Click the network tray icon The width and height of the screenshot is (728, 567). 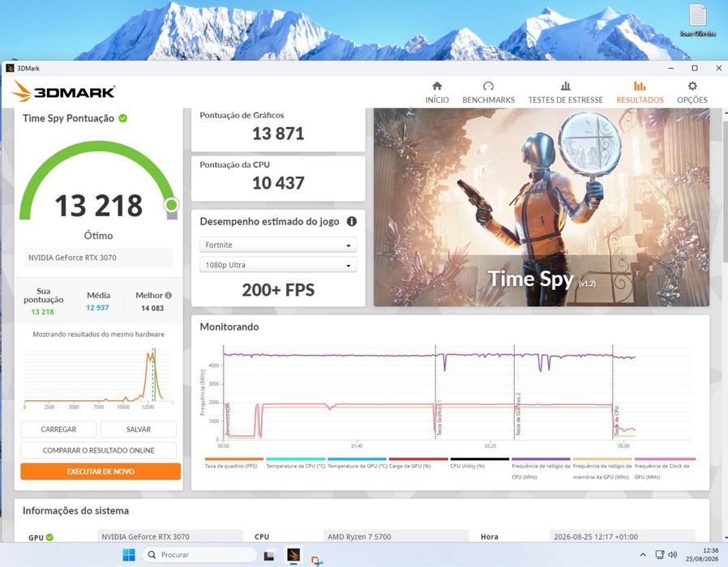660,555
